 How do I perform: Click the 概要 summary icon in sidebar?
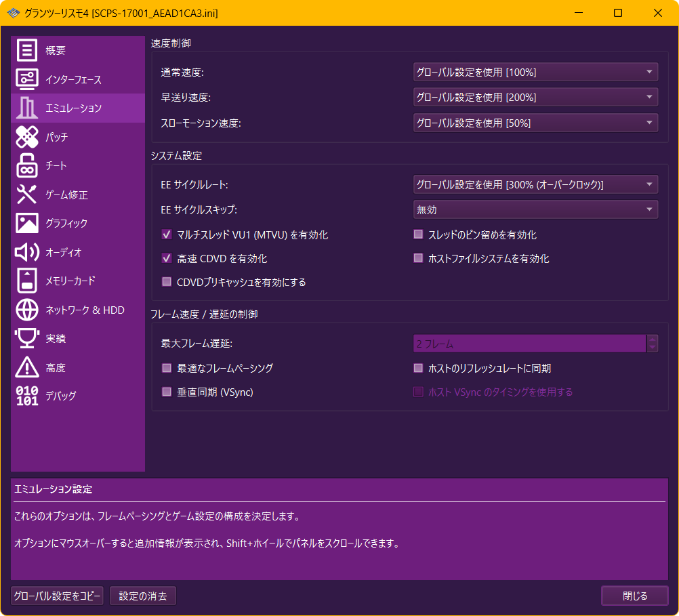[27, 51]
